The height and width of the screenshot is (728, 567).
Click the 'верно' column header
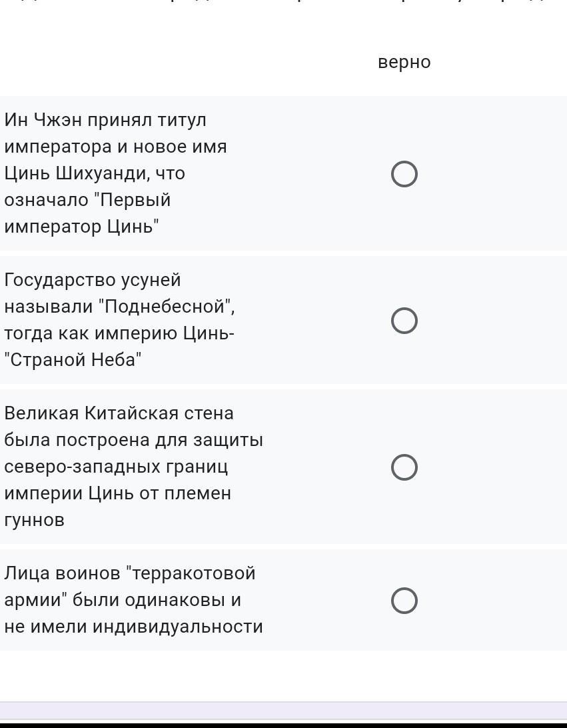click(404, 62)
